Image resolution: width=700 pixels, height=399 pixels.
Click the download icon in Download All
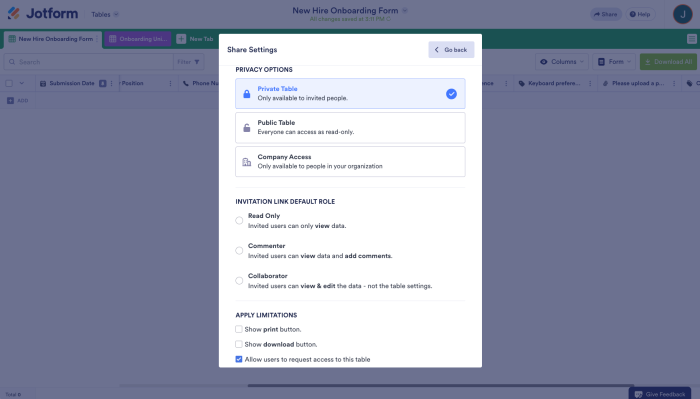[647, 62]
